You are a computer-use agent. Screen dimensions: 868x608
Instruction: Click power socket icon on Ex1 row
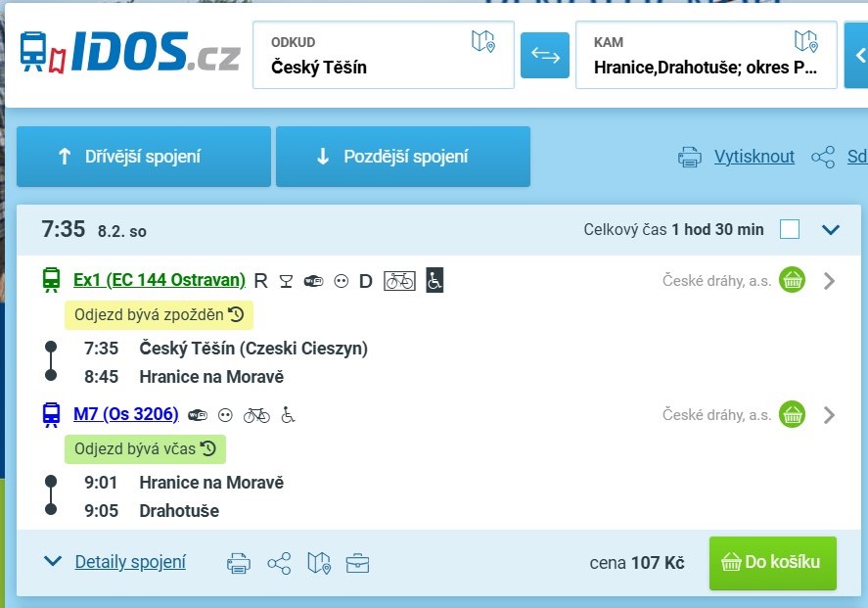coord(342,281)
